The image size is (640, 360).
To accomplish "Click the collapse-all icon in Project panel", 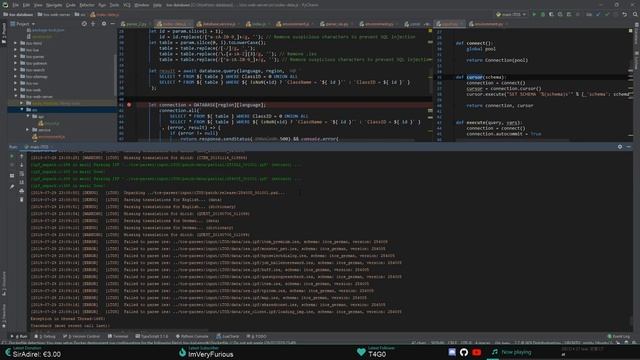I will [93, 24].
